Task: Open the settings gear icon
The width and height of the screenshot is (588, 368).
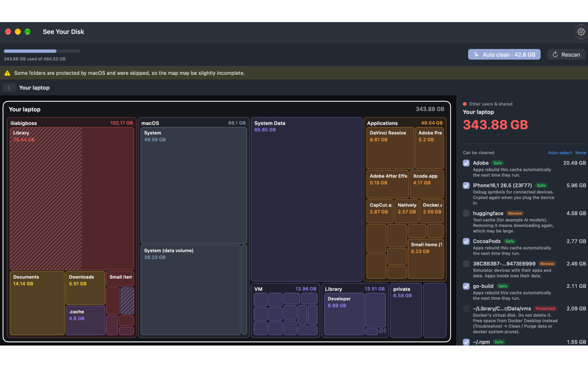Action: pyautogui.click(x=581, y=31)
